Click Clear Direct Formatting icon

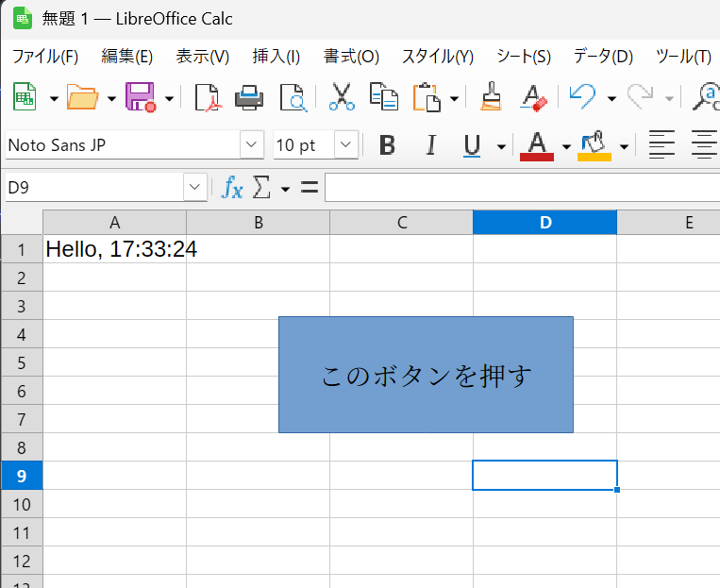tap(533, 97)
